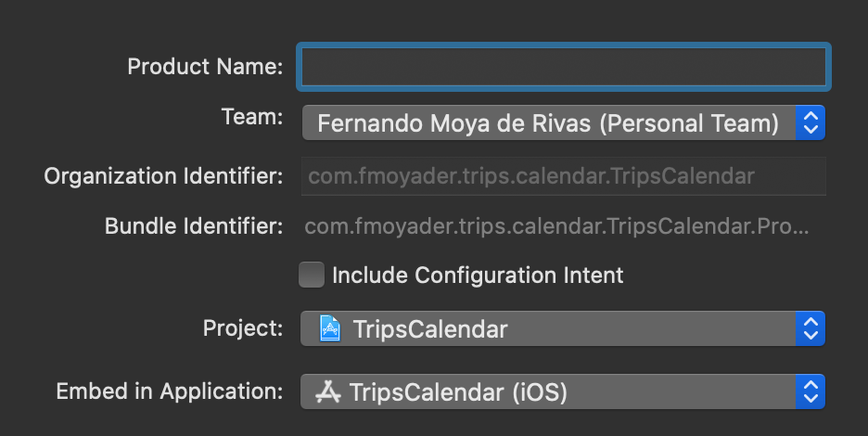Click the Team label
Image resolution: width=868 pixels, height=436 pixels.
(x=252, y=118)
